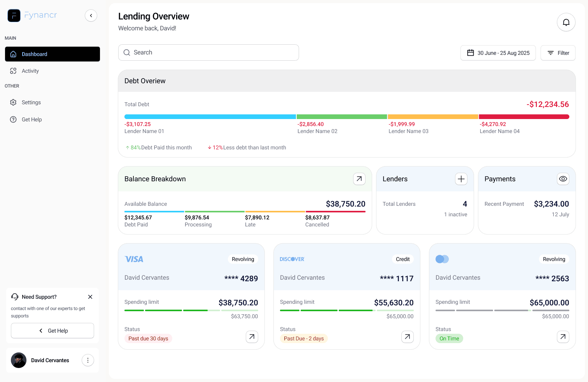Click the notification bell icon
Image resolution: width=588 pixels, height=382 pixels.
coord(566,22)
